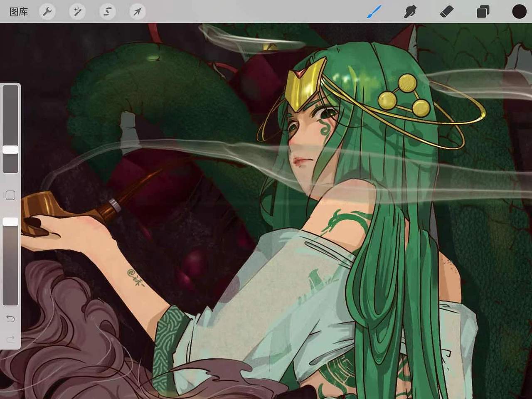Undo the last stroke
The image size is (532, 399).
coord(10,319)
